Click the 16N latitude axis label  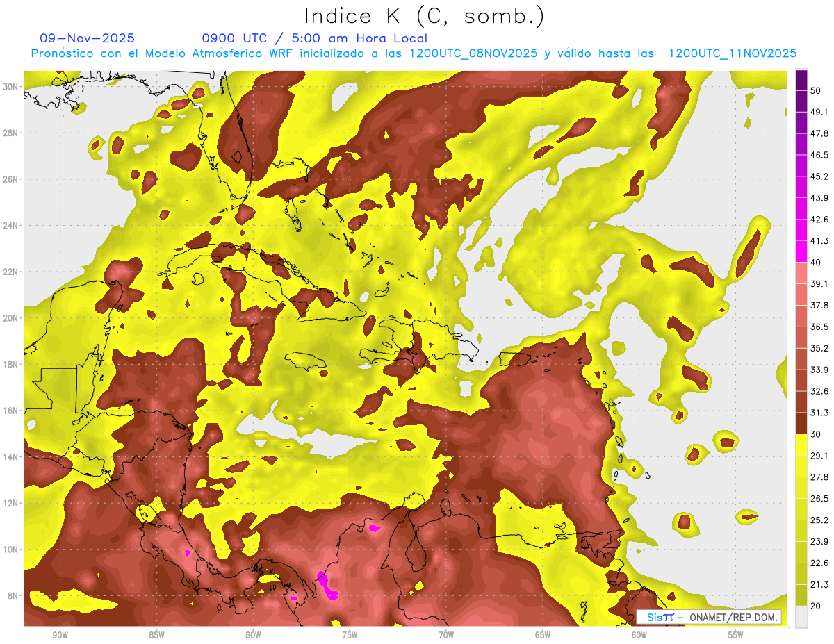11,411
